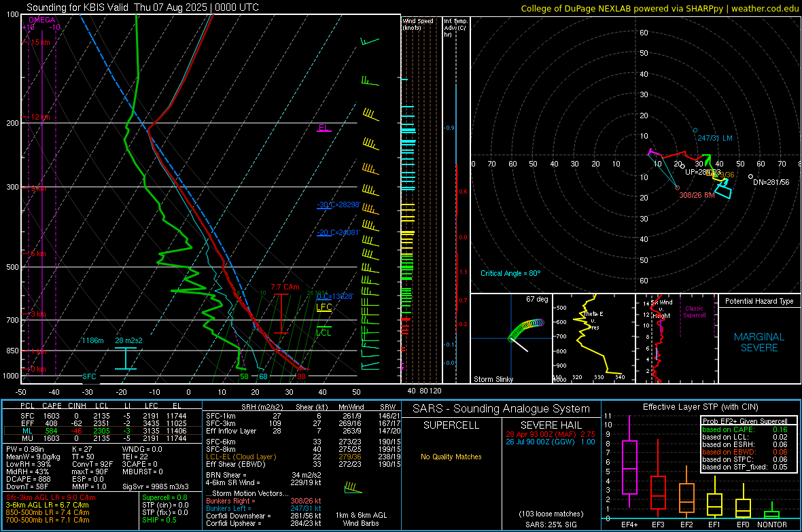Click the 'Inf. Temp. Adv.' panel header
The height and width of the screenshot is (532, 802).
pos(455,28)
